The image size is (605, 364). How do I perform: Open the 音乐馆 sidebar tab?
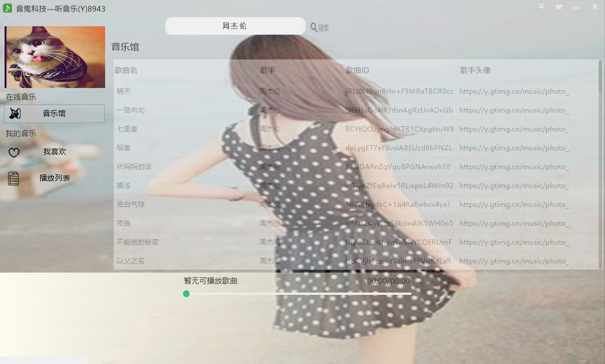point(54,114)
